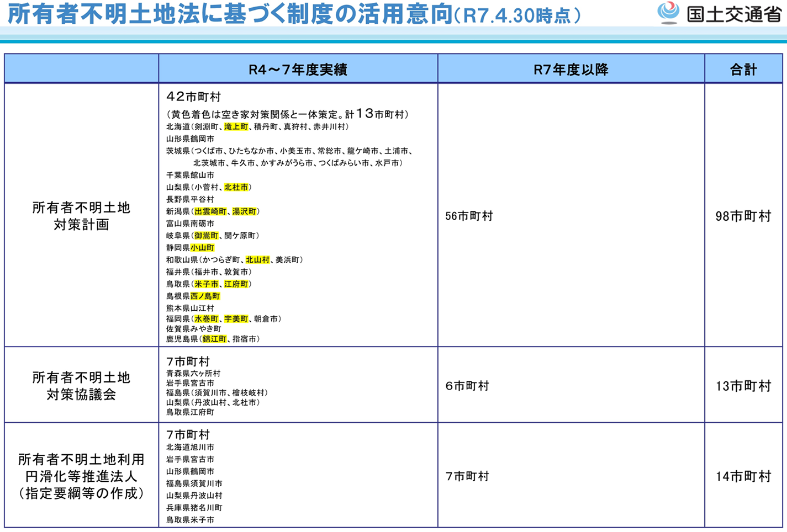Select the slide title 所有者不明土地法に基づく制度の活用意向

point(230,14)
